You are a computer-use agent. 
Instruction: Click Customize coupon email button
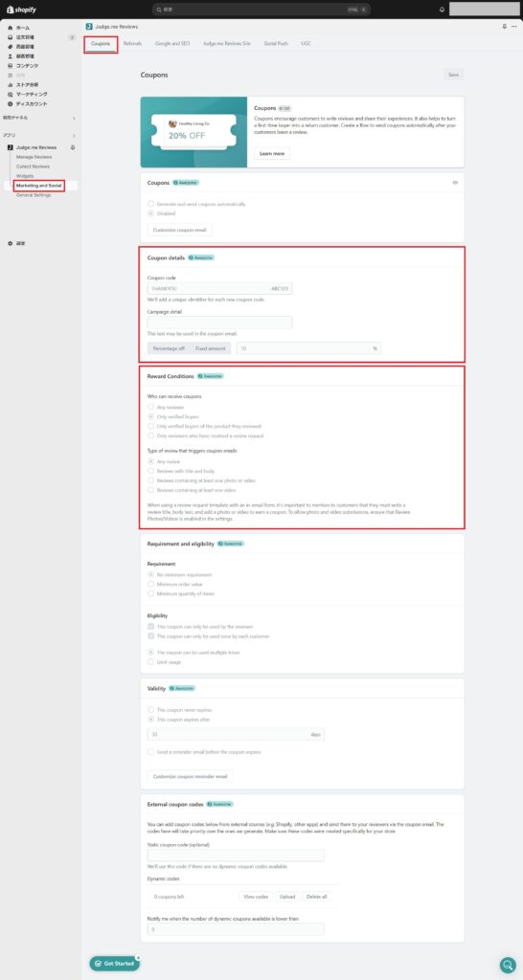179,230
